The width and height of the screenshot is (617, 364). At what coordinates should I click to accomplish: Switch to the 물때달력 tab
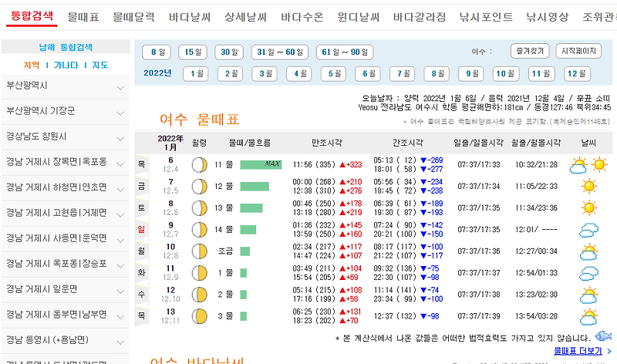(133, 17)
